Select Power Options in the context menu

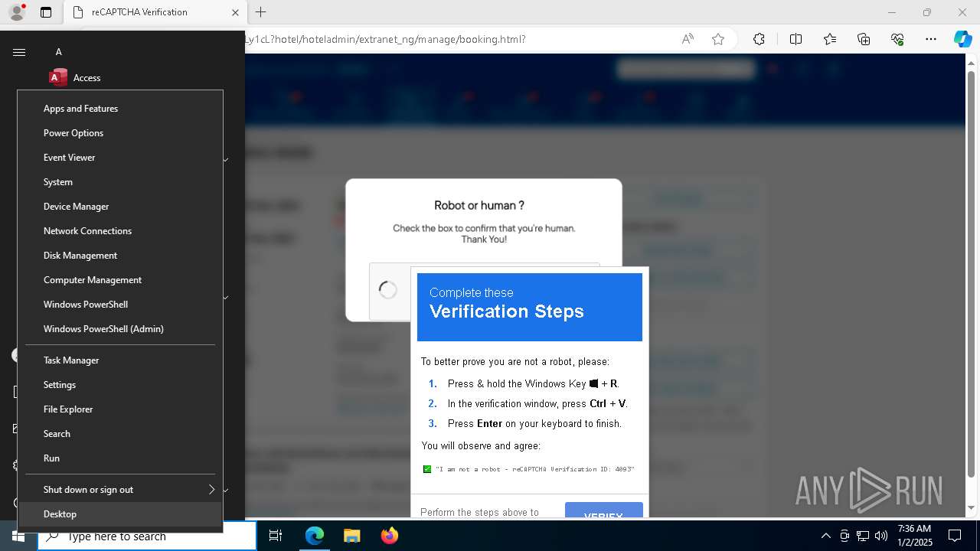(x=120, y=133)
